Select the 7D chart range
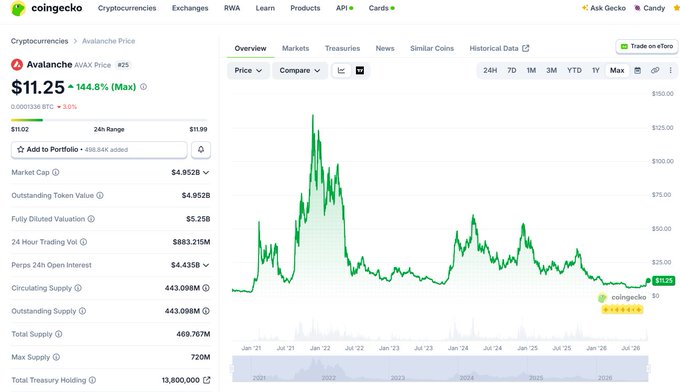The height and width of the screenshot is (392, 680). [x=512, y=70]
